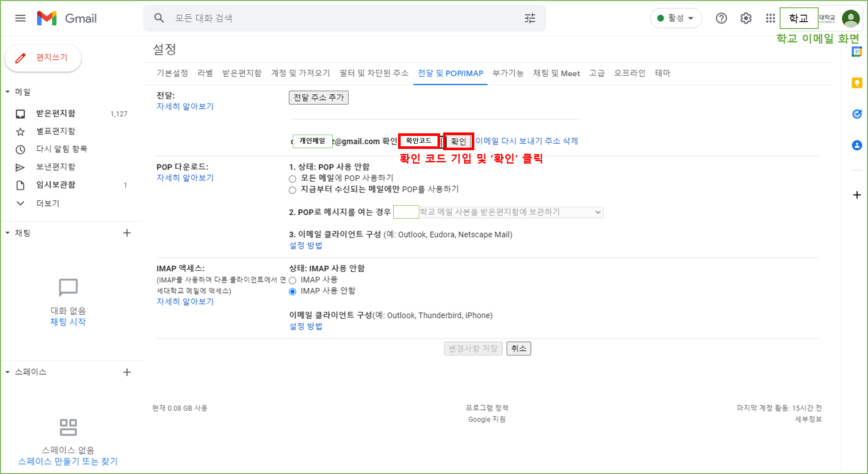Open Google Tasks side panel icon

857,114
